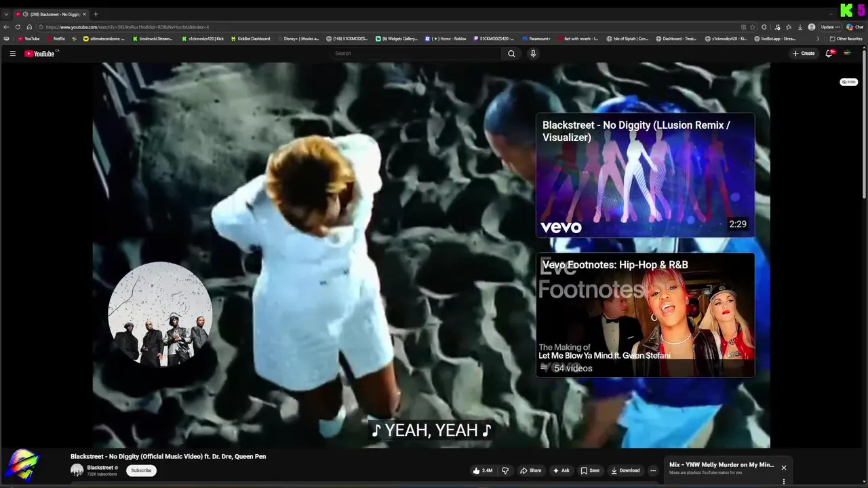
Task: Like the video with thumbs up
Action: (x=483, y=470)
